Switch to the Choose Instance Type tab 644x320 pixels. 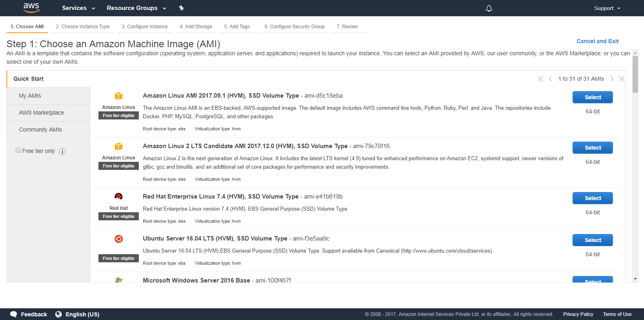83,27
